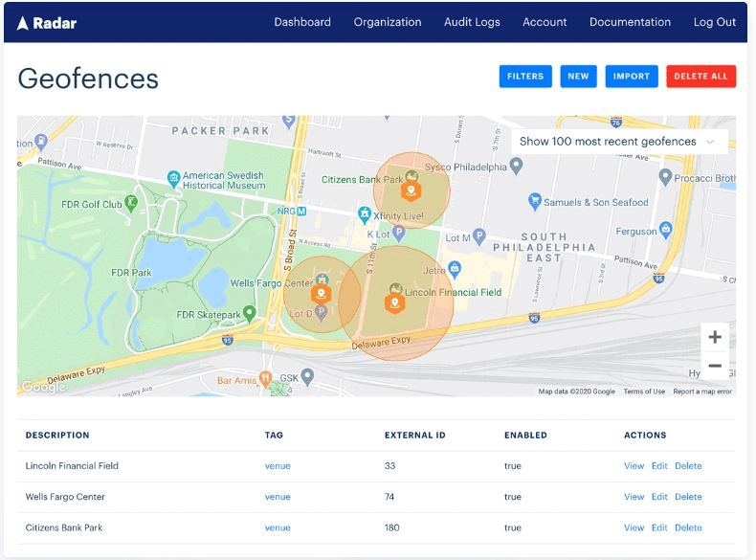View the Wells Fargo Center geofence

pos(634,497)
